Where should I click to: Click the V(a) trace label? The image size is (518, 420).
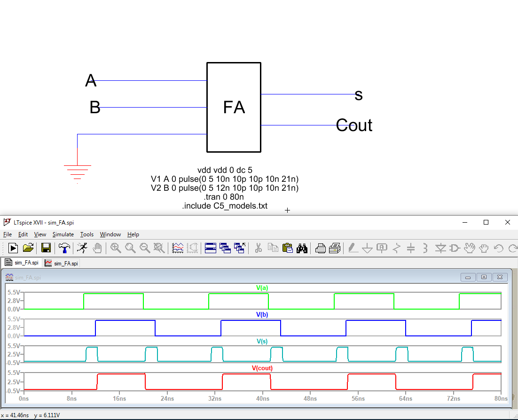pyautogui.click(x=262, y=288)
